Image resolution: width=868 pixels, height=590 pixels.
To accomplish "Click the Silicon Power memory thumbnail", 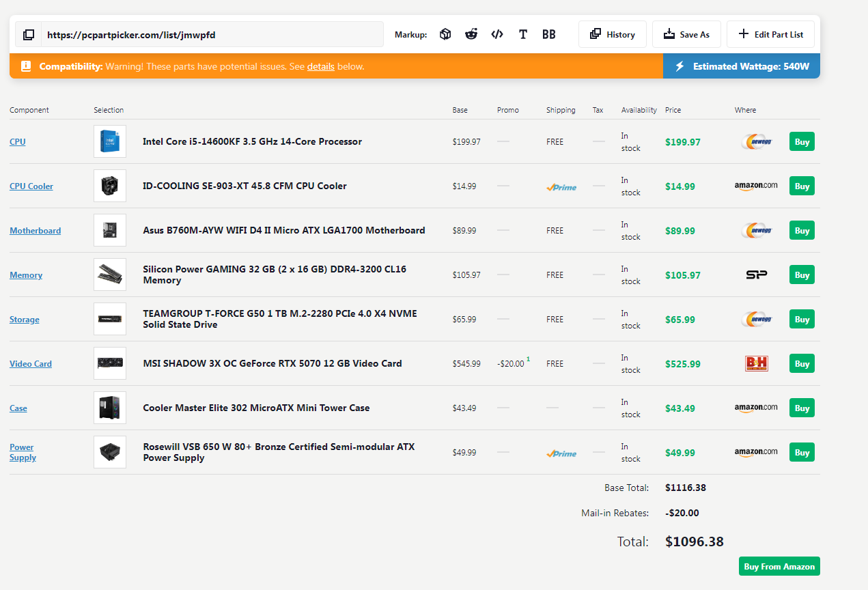I will click(110, 275).
